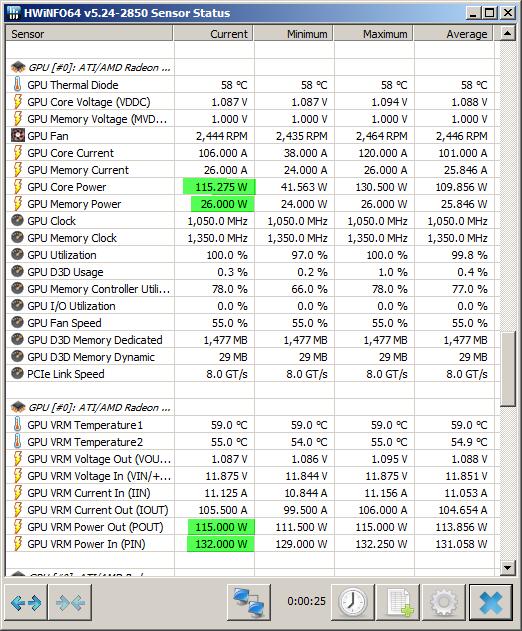This screenshot has height=631, width=522.
Task: Click the vertical scrollbar thumb
Action: (508, 369)
